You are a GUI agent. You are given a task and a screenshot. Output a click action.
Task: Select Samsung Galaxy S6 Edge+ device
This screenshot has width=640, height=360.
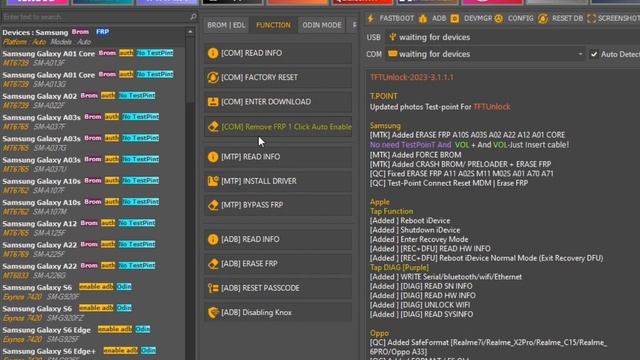[x=93, y=353]
